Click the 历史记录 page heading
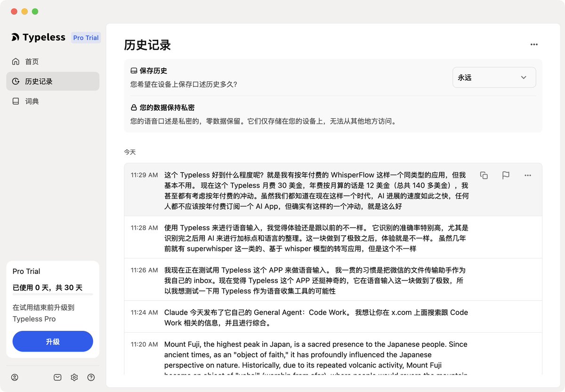Screen dimensions: 565x392 pos(147,45)
